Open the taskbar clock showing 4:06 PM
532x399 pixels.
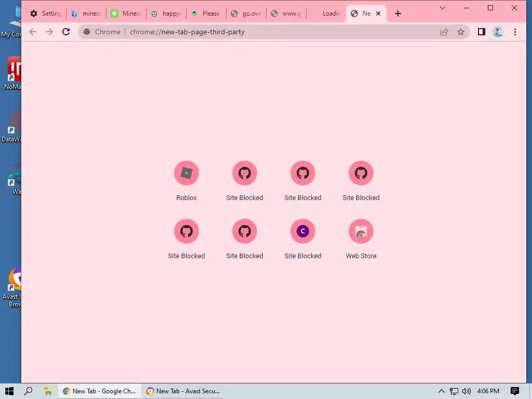488,391
